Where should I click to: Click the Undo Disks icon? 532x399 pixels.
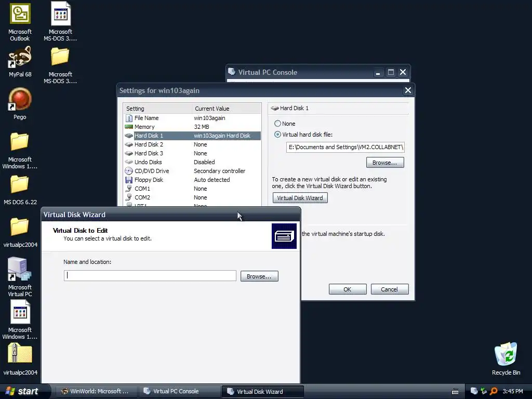(129, 162)
